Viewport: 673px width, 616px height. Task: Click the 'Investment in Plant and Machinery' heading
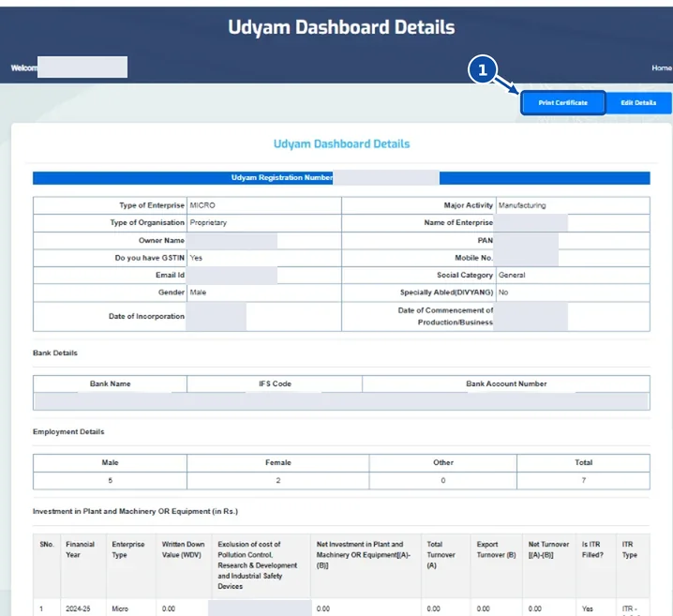(135, 511)
